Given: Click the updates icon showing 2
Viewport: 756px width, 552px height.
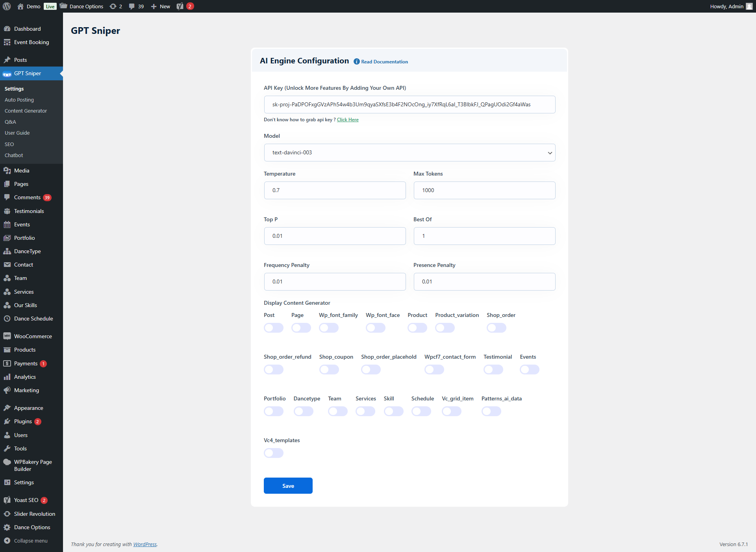Looking at the screenshot, I should click(x=113, y=6).
